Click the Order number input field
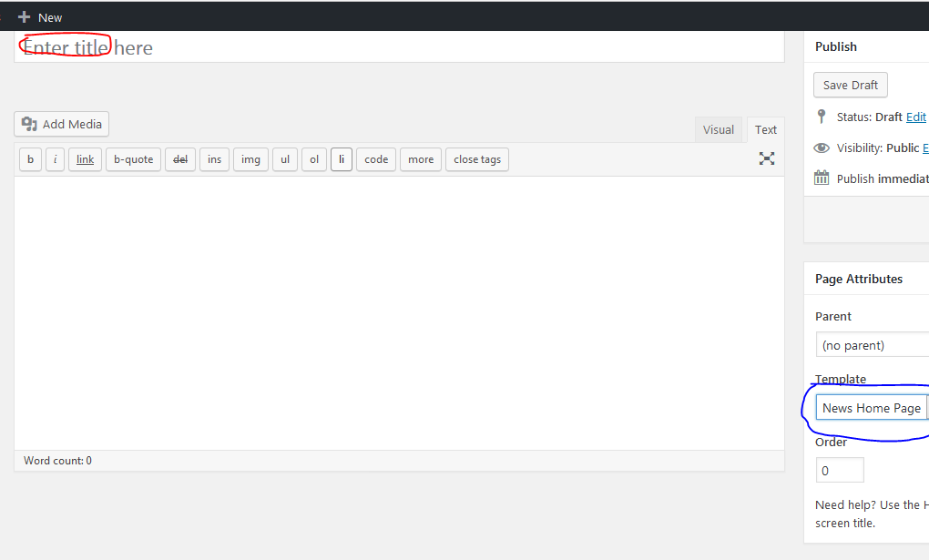Image resolution: width=929 pixels, height=560 pixels. [840, 471]
